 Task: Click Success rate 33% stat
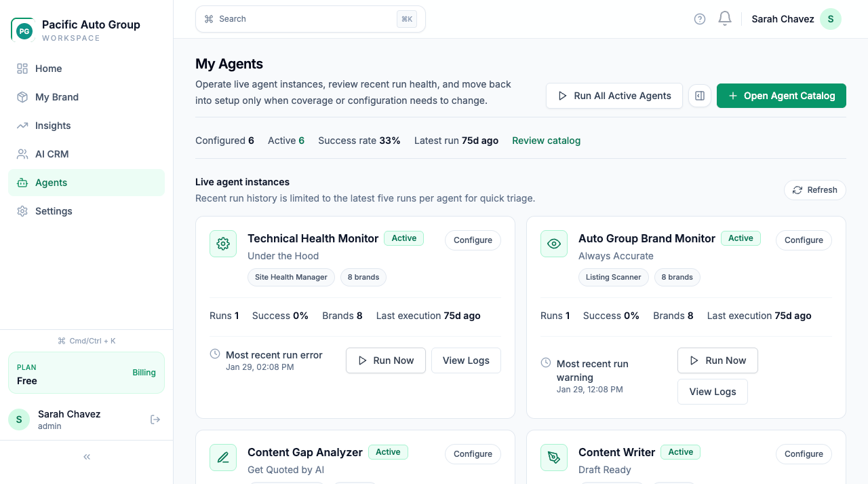(359, 141)
